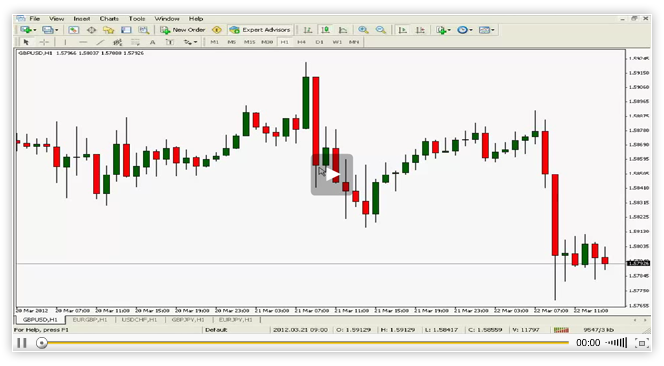This screenshot has height=366, width=664.
Task: Switch to the USDCHF,H1 chart tab
Action: pyautogui.click(x=139, y=320)
